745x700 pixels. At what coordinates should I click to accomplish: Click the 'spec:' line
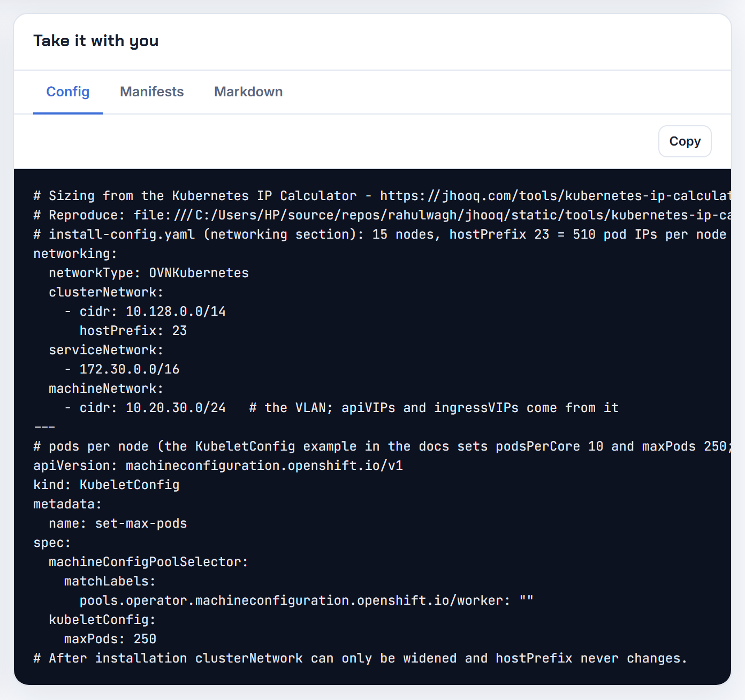(52, 543)
